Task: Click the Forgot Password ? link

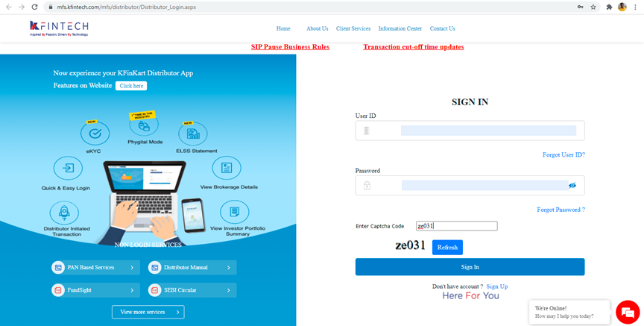Action: (561, 210)
